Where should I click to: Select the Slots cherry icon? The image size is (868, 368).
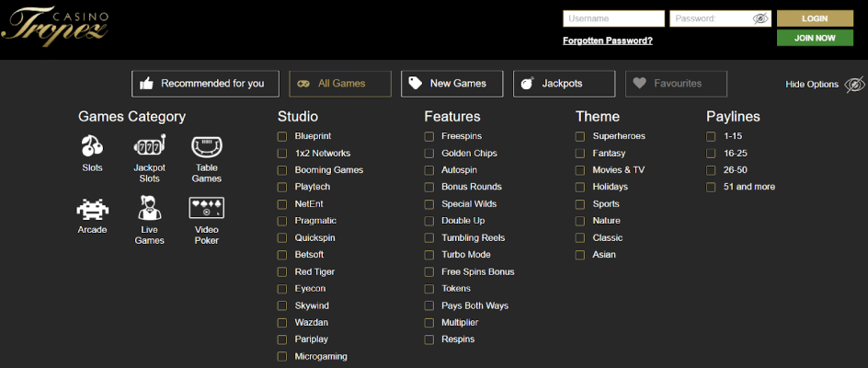click(x=92, y=145)
